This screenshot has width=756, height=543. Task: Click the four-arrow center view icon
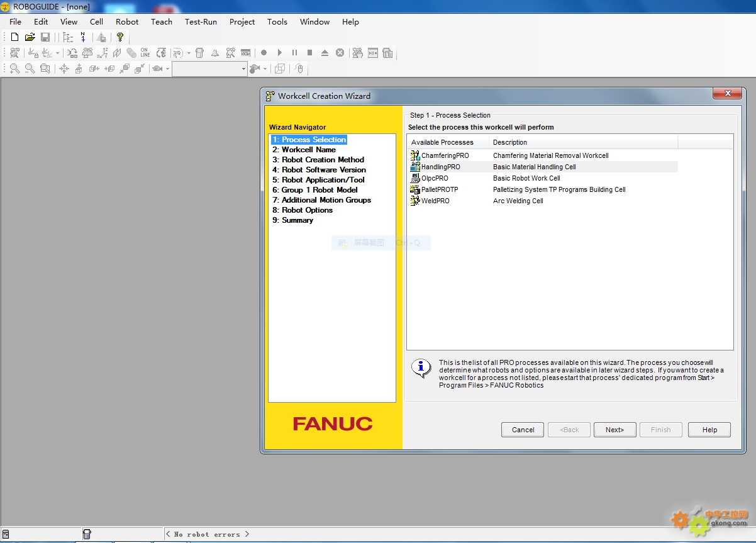(64, 69)
